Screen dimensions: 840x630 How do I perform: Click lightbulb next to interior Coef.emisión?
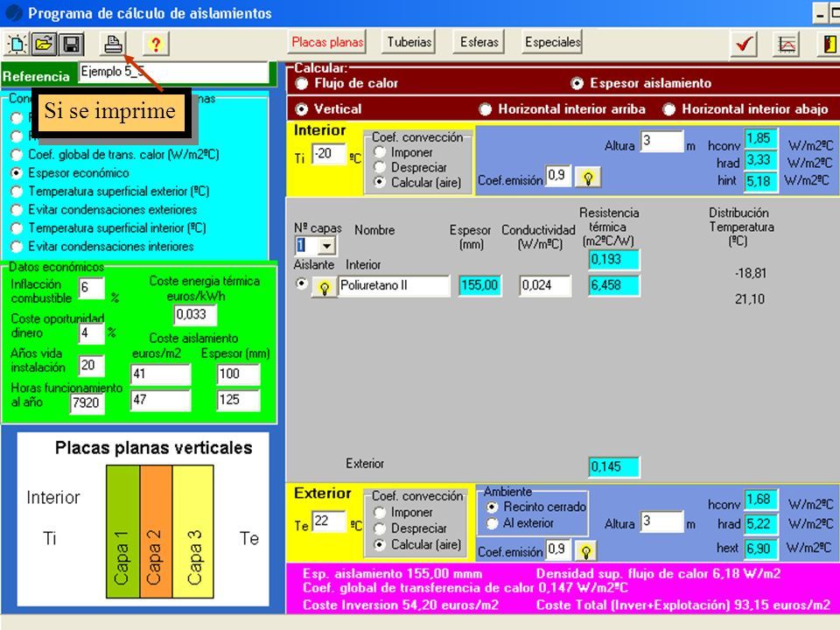coord(588,178)
